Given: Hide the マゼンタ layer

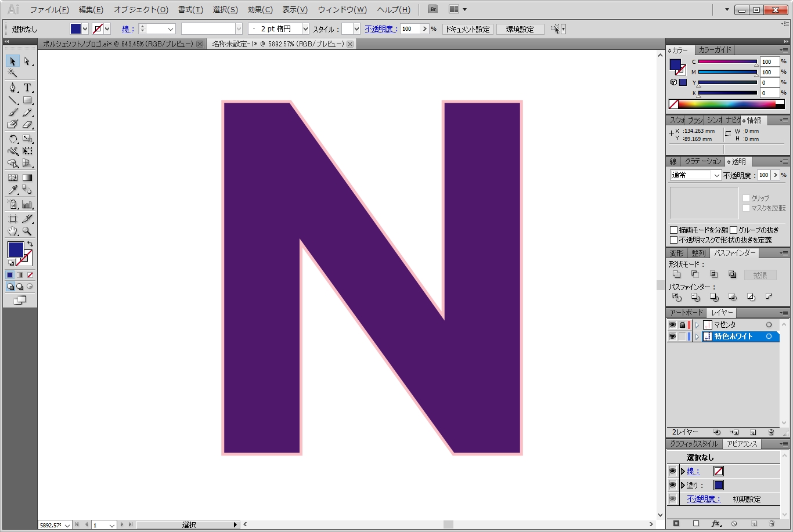Looking at the screenshot, I should (672, 325).
